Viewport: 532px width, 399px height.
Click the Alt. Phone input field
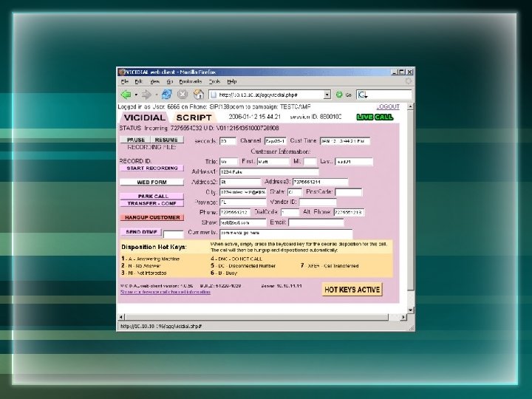click(x=349, y=212)
